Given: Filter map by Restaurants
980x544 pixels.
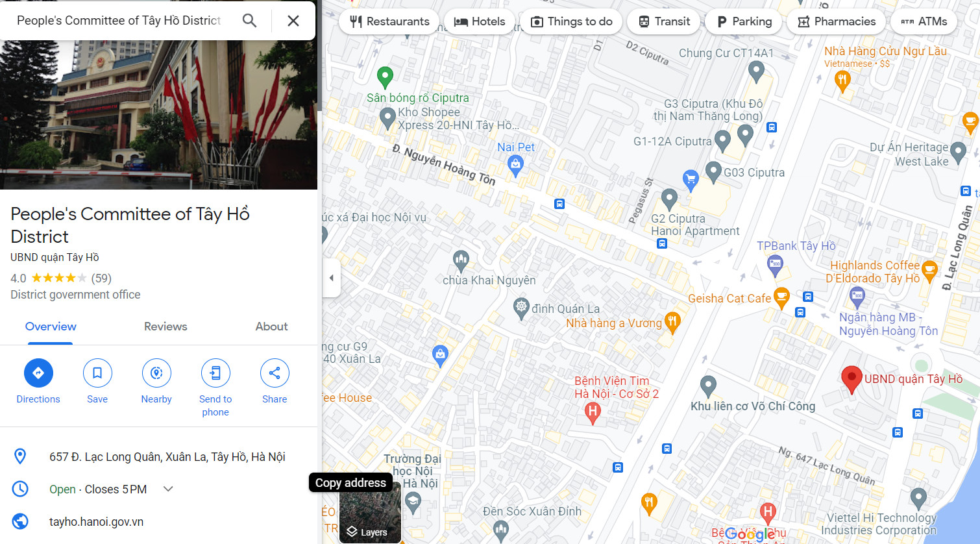Looking at the screenshot, I should pyautogui.click(x=389, y=21).
